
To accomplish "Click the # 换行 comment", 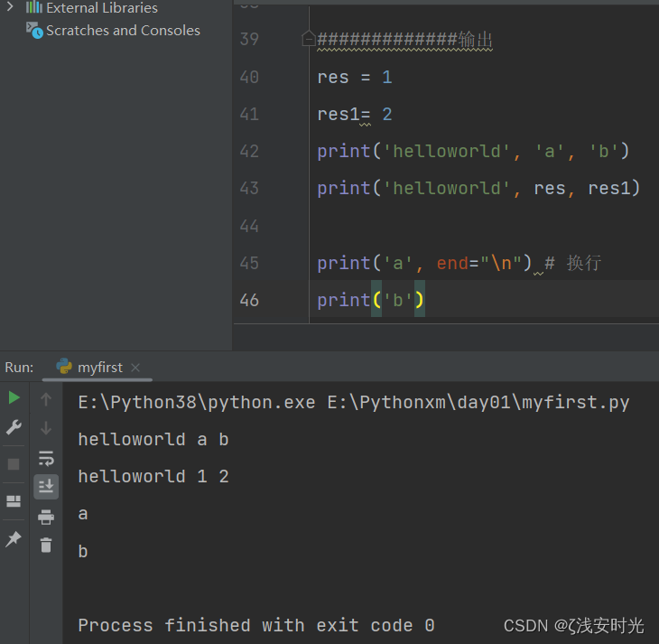I will click(573, 264).
